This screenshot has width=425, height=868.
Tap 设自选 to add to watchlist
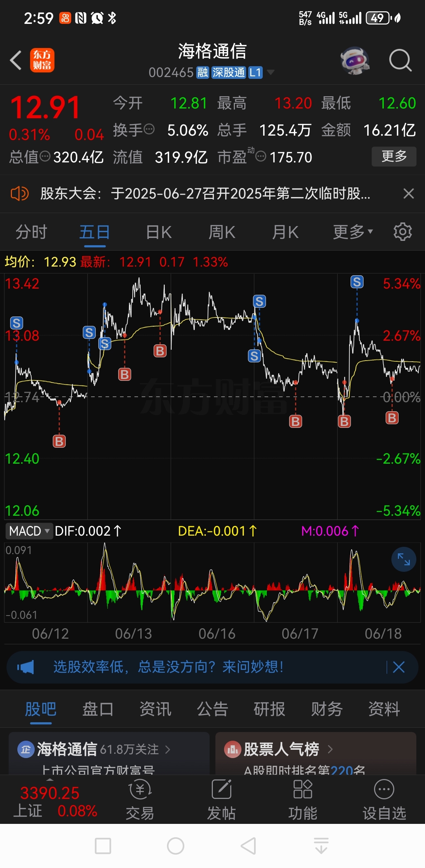(384, 800)
